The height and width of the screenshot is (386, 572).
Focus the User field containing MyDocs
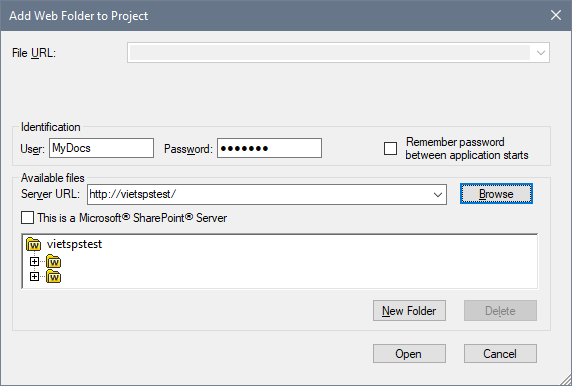[101, 148]
